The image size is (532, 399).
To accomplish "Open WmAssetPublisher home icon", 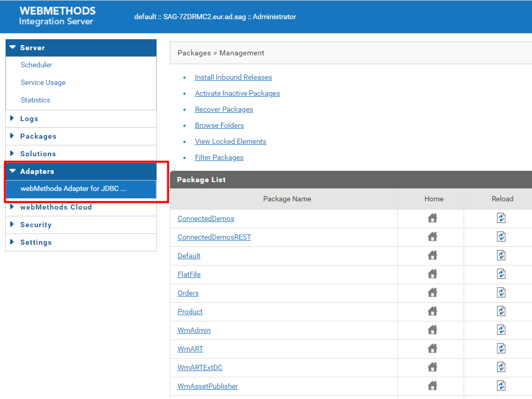I will 432,386.
